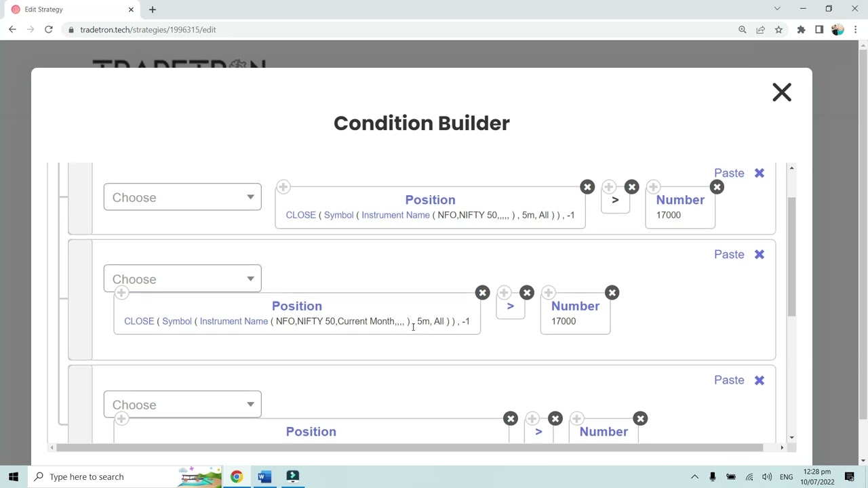Click Paste in the second condition row
This screenshot has width=868, height=488.
tap(729, 254)
